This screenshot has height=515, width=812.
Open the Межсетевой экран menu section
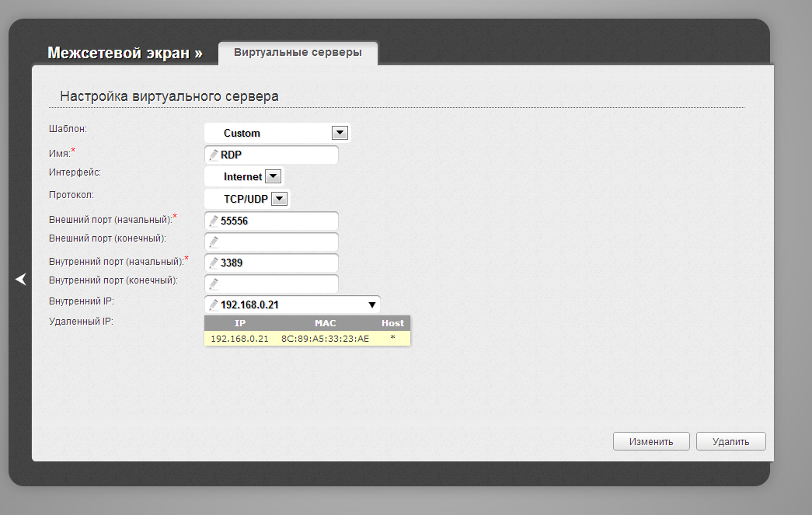(124, 53)
